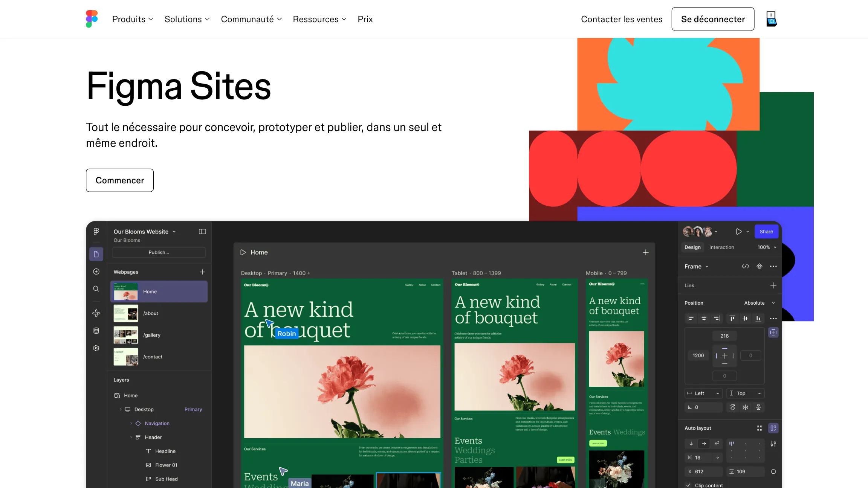Expand the Header layer chevron
The width and height of the screenshot is (868, 488).
pyautogui.click(x=131, y=437)
